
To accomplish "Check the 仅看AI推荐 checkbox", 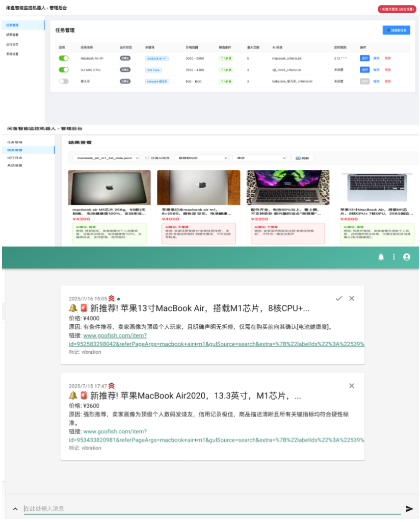I will tap(147, 158).
